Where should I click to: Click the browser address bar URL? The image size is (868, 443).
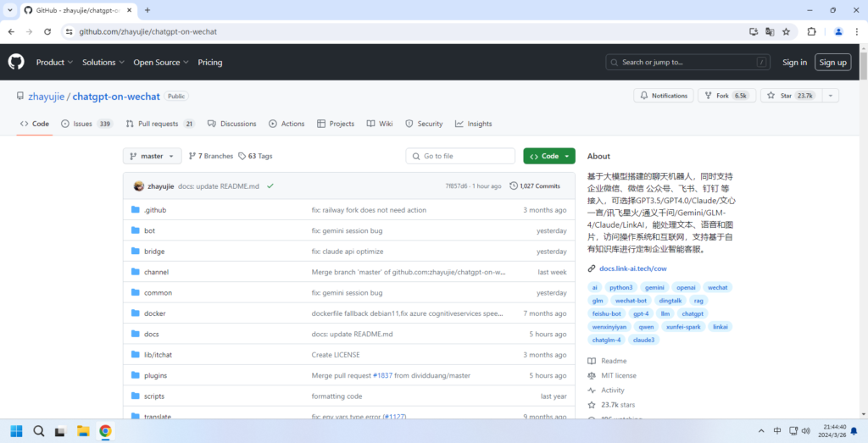click(x=147, y=31)
